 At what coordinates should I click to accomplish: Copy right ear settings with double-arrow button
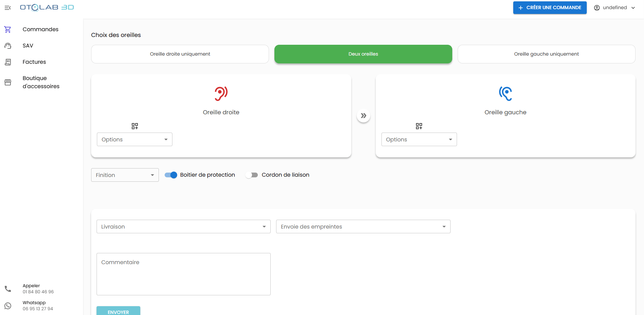point(363,116)
